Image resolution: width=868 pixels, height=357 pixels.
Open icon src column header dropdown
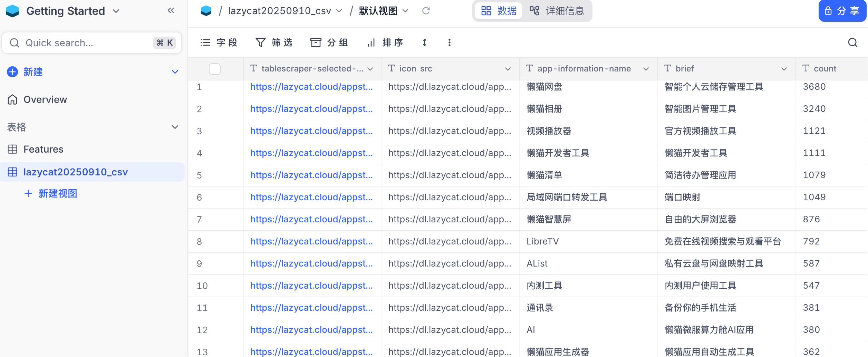(x=508, y=69)
